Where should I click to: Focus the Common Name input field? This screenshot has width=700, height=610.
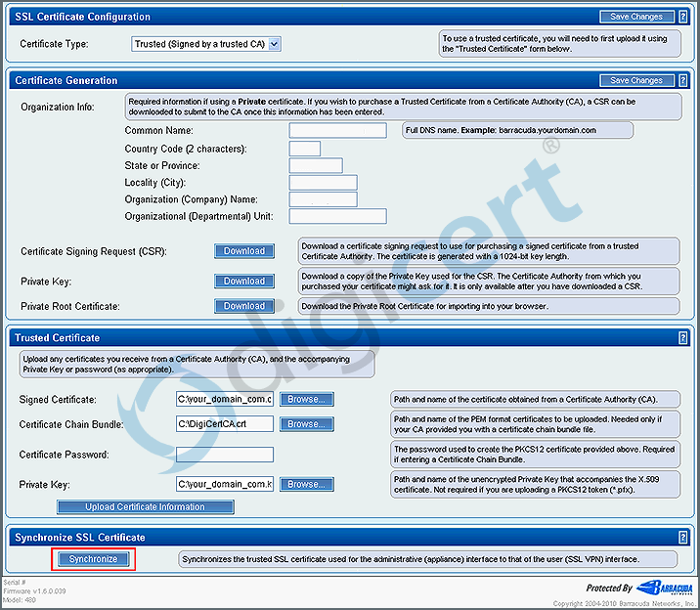337,131
